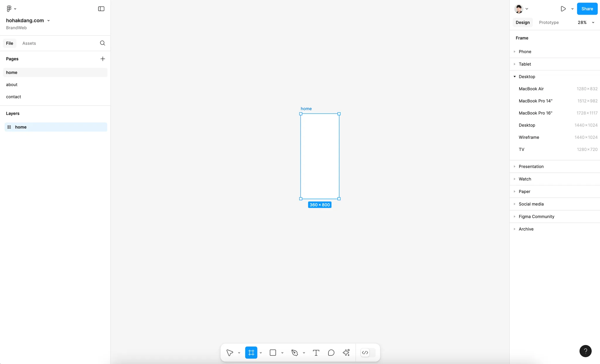This screenshot has height=364, width=600.
Task: Open the Actions AI sparkle tool
Action: point(346,353)
